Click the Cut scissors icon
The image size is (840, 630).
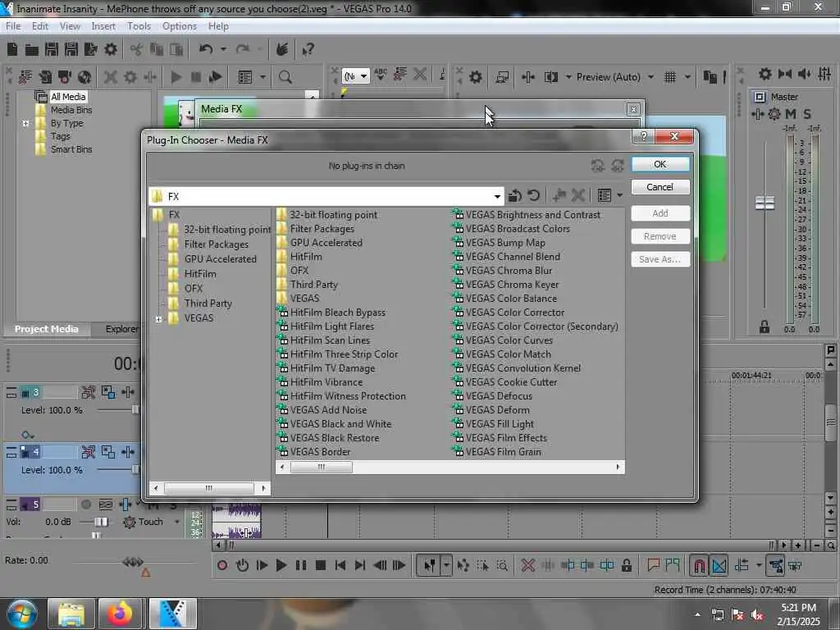137,50
